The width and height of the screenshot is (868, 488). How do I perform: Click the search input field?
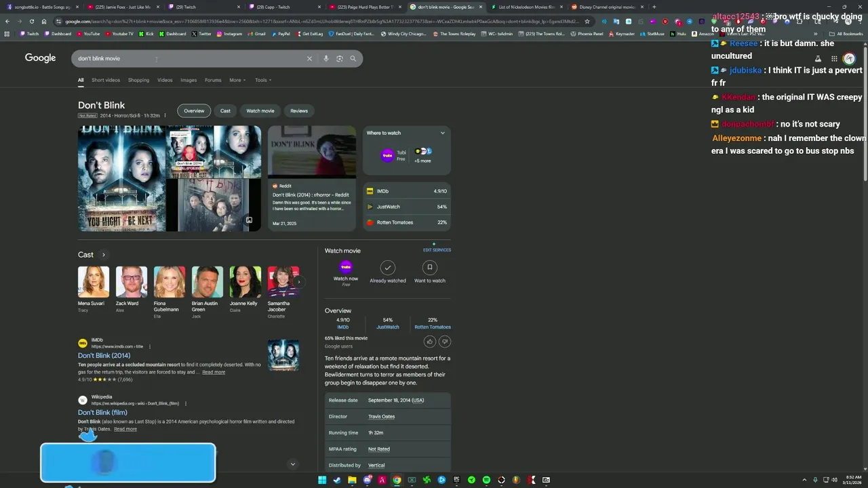tap(190, 58)
